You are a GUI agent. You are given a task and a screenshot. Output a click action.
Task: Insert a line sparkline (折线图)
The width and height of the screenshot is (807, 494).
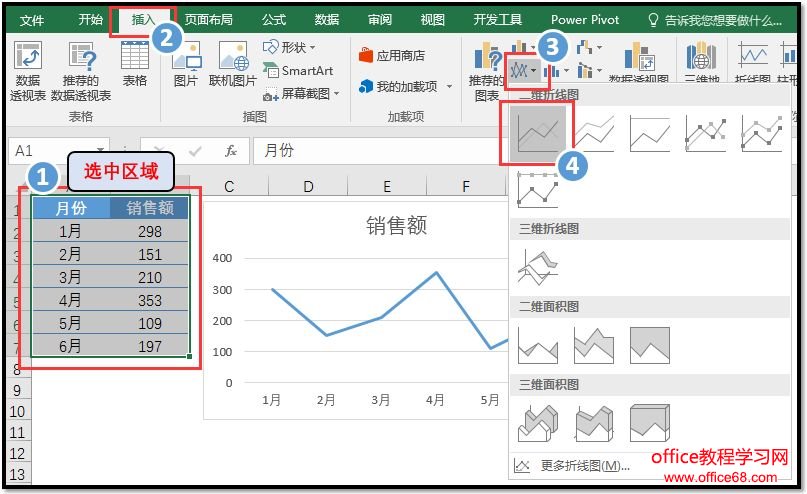[752, 62]
